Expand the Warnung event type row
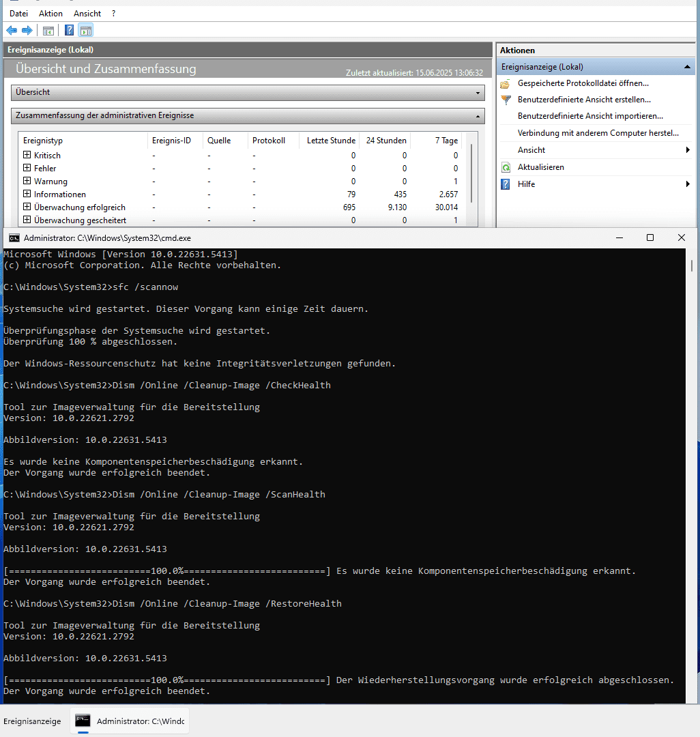Viewport: 700px width, 737px height. [x=27, y=181]
